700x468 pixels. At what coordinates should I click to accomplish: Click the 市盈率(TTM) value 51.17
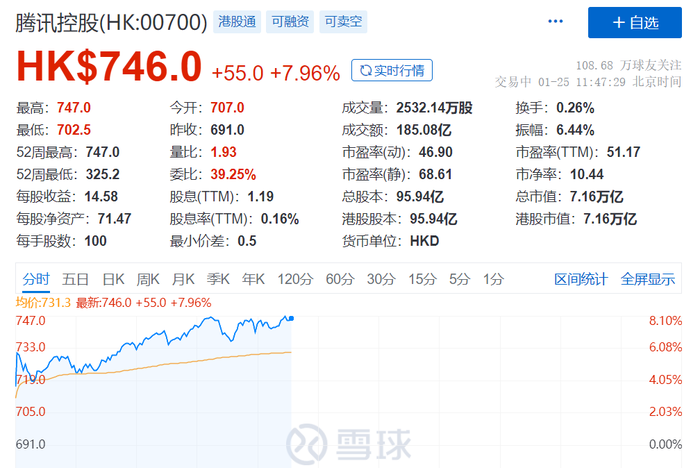click(623, 152)
